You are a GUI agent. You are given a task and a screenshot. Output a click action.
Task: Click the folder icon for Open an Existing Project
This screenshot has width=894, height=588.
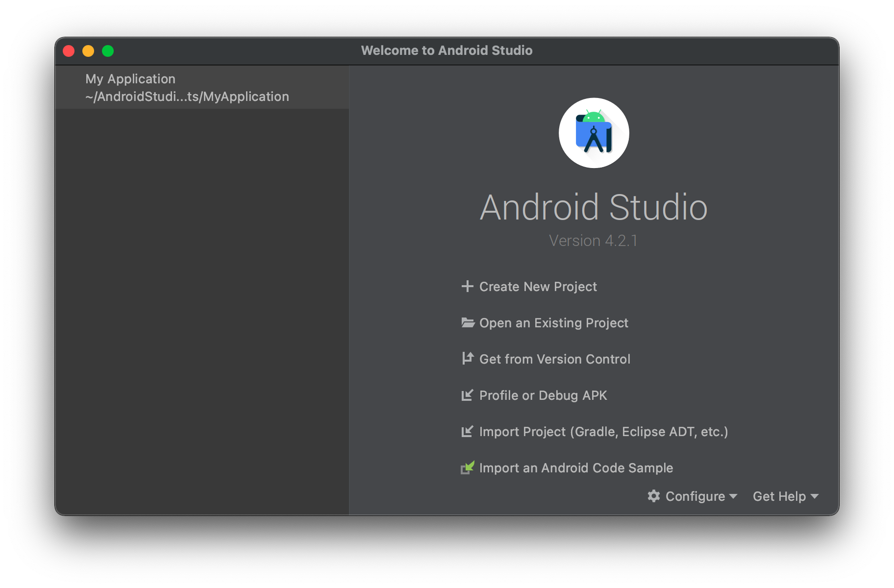coord(468,322)
